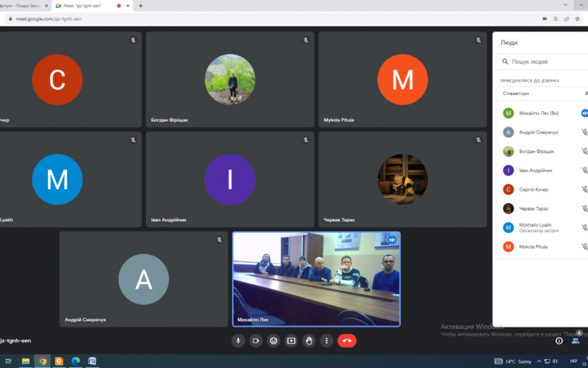Click mic-off icon next to Андрій Смеречук

click(x=584, y=132)
